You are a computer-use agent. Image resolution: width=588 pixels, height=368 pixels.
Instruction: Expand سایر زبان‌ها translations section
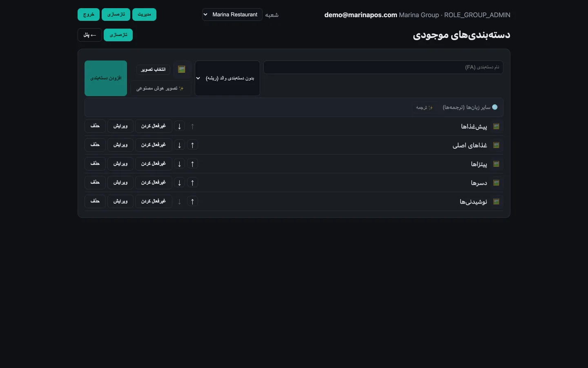tap(470, 107)
